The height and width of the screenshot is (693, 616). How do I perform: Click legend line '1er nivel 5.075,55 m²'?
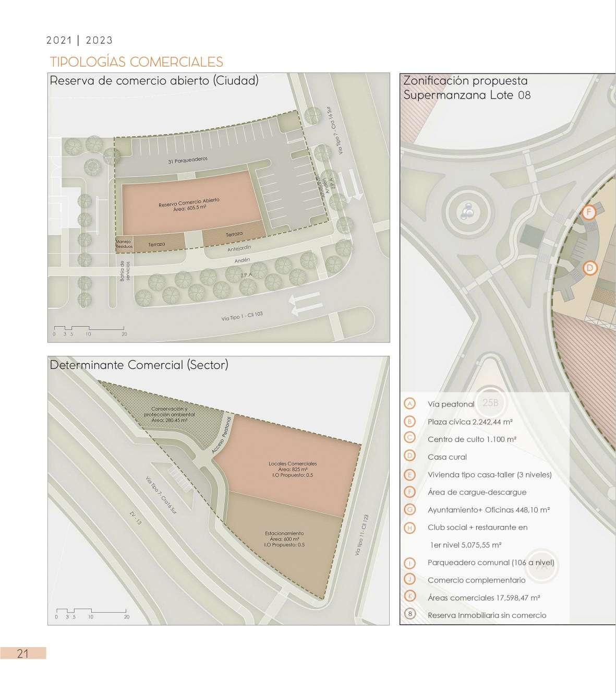point(466,545)
